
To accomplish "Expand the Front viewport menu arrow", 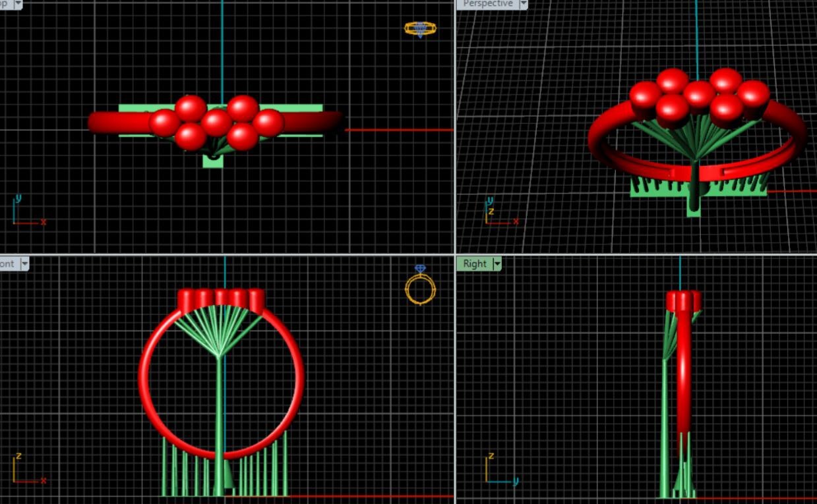I will click(24, 264).
